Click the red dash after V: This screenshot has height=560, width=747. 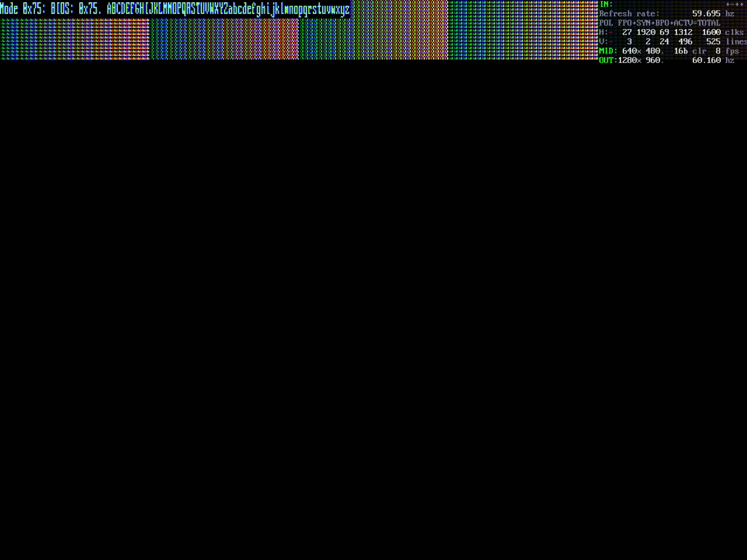point(611,42)
